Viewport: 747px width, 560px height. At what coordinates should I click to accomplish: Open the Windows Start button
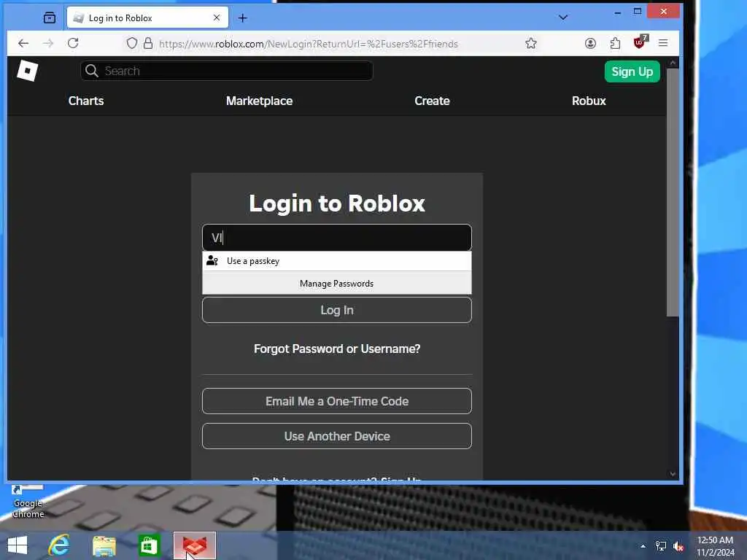(x=18, y=545)
